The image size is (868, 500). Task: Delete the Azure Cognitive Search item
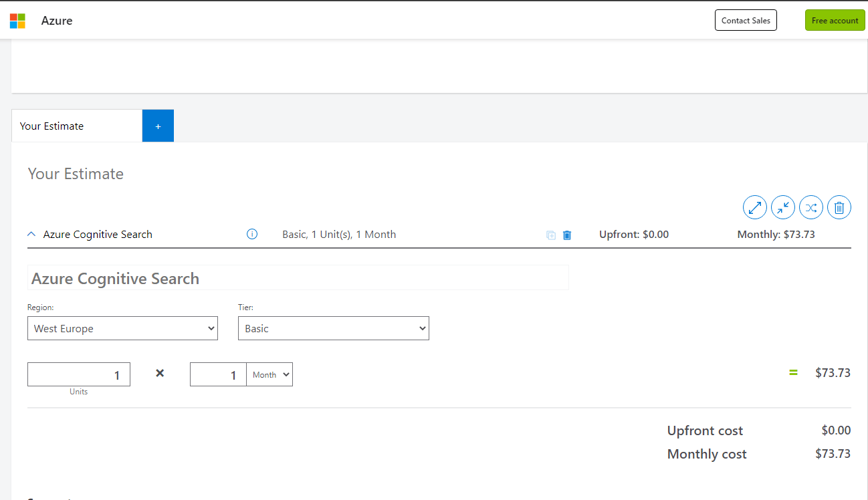566,235
